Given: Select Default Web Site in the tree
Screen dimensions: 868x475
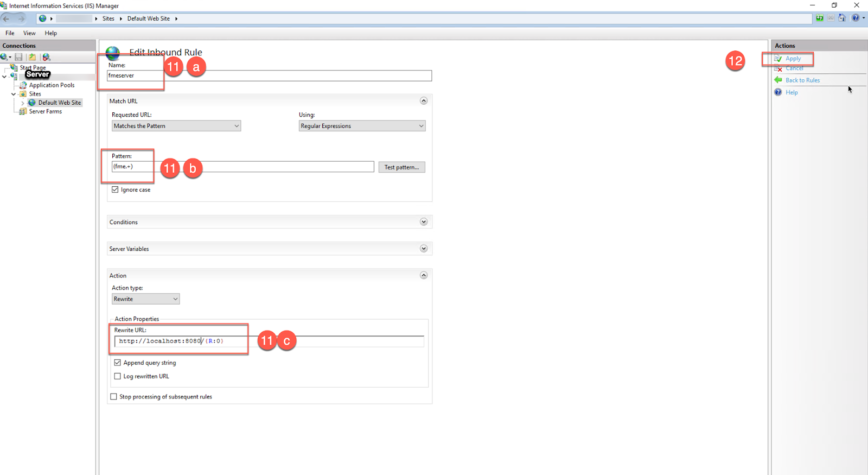Looking at the screenshot, I should pyautogui.click(x=60, y=103).
